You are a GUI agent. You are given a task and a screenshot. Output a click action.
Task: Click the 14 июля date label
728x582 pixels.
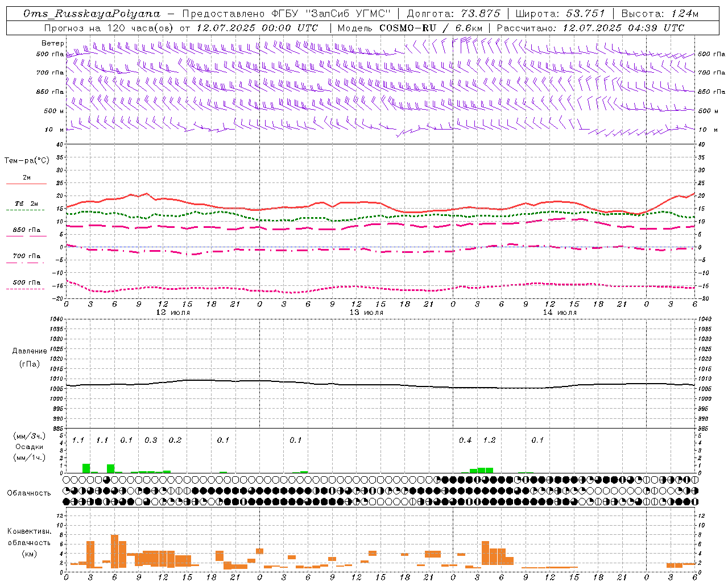pos(560,313)
